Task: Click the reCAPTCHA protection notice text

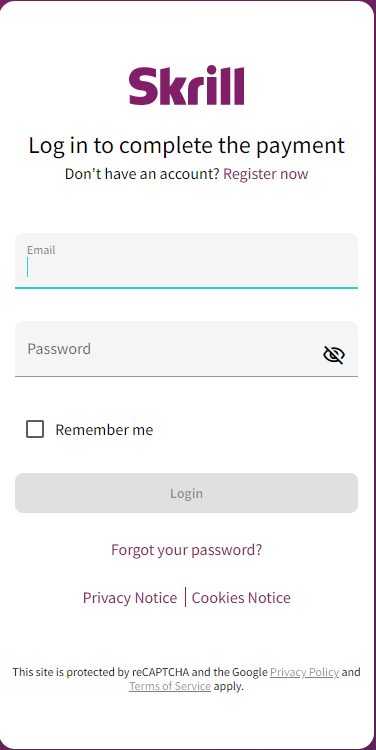Action: coord(187,679)
